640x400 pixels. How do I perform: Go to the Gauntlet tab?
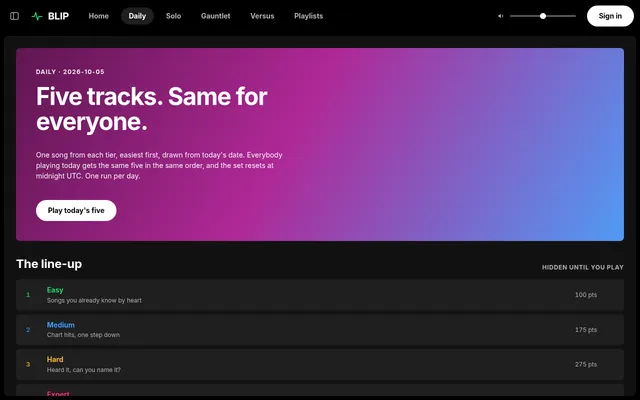pos(216,16)
